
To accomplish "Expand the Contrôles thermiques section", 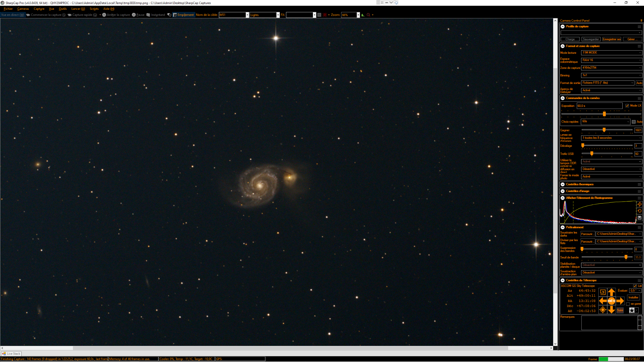I will point(563,184).
